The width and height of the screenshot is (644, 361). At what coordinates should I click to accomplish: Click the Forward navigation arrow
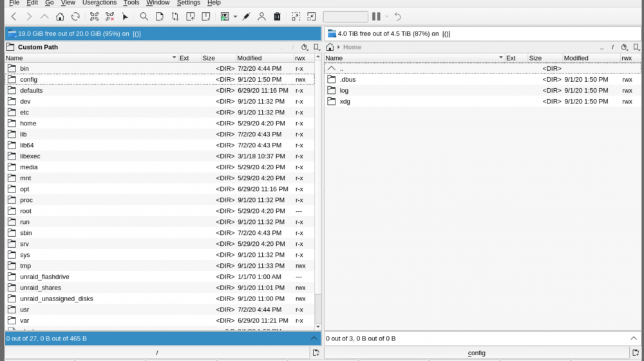[29, 17]
